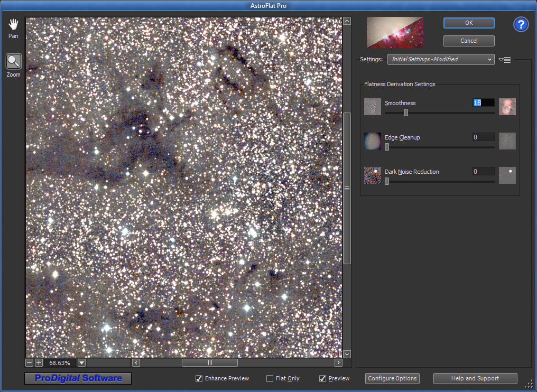537x392 pixels.
Task: Click the Cancel button
Action: [x=469, y=41]
